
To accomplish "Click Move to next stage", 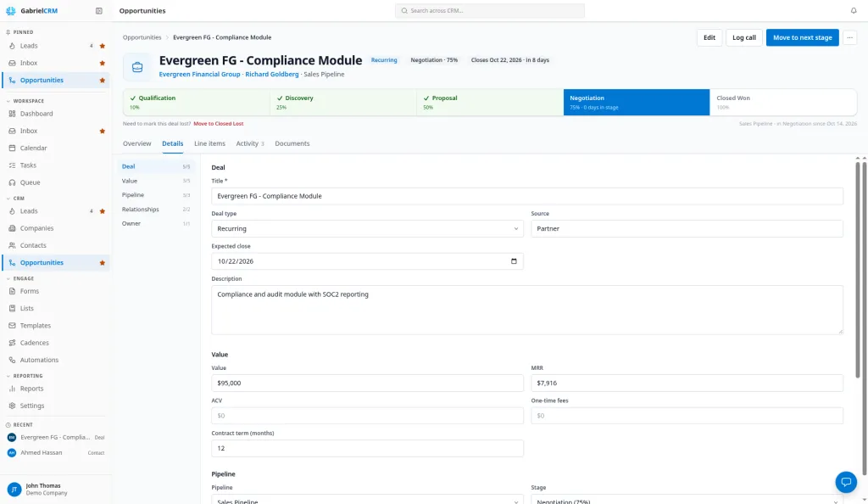I will [802, 37].
